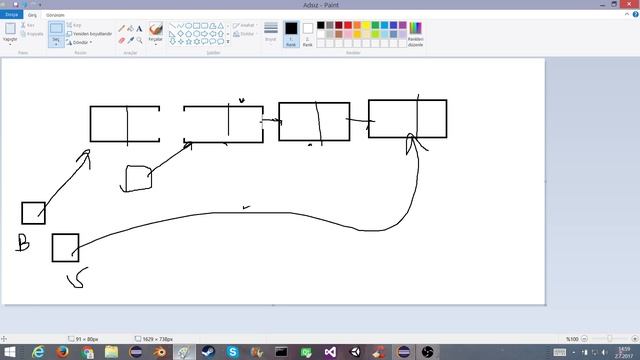Activate the Renk 2 background color
The image size is (640, 360).
click(x=308, y=34)
